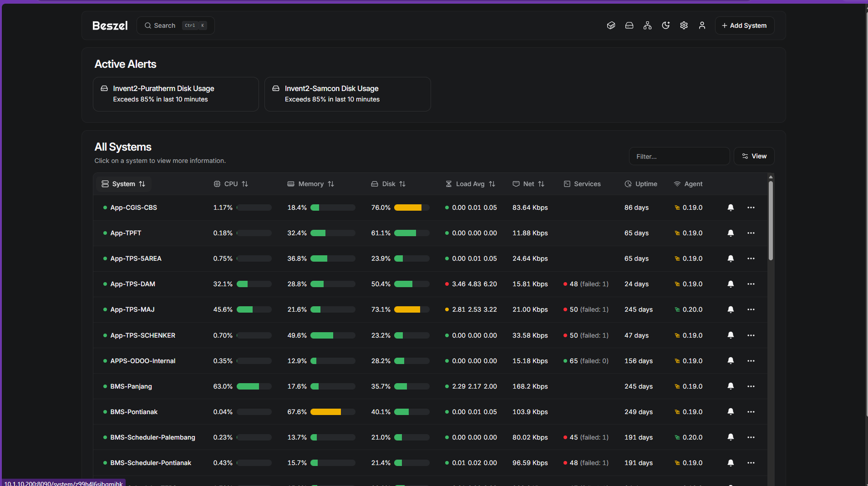Open settings gear icon
Screen dimensions: 868x486
(x=684, y=25)
